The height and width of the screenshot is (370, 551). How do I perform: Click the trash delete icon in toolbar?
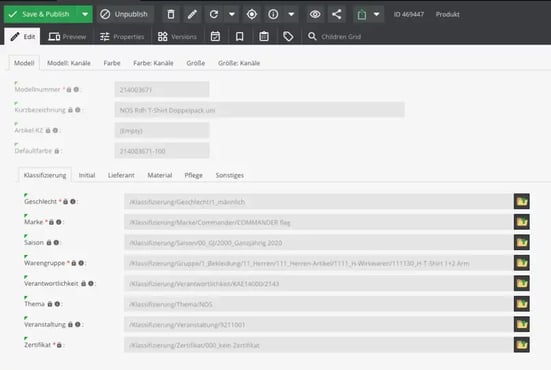point(171,14)
